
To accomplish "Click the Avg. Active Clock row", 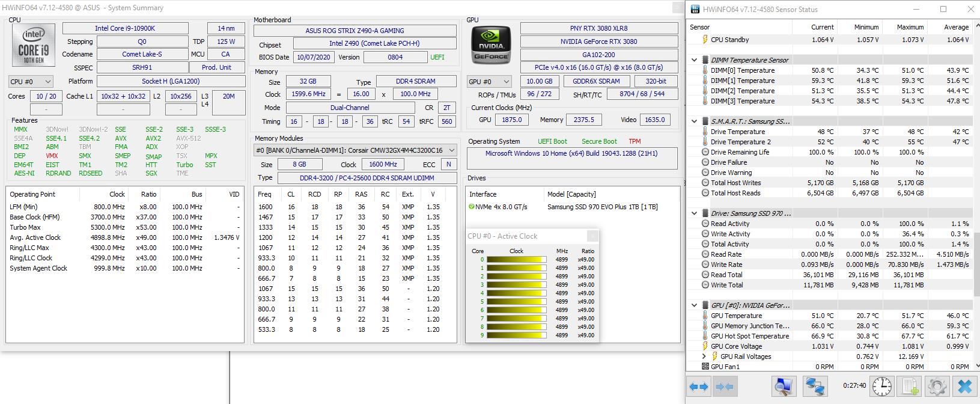I will tap(125, 237).
